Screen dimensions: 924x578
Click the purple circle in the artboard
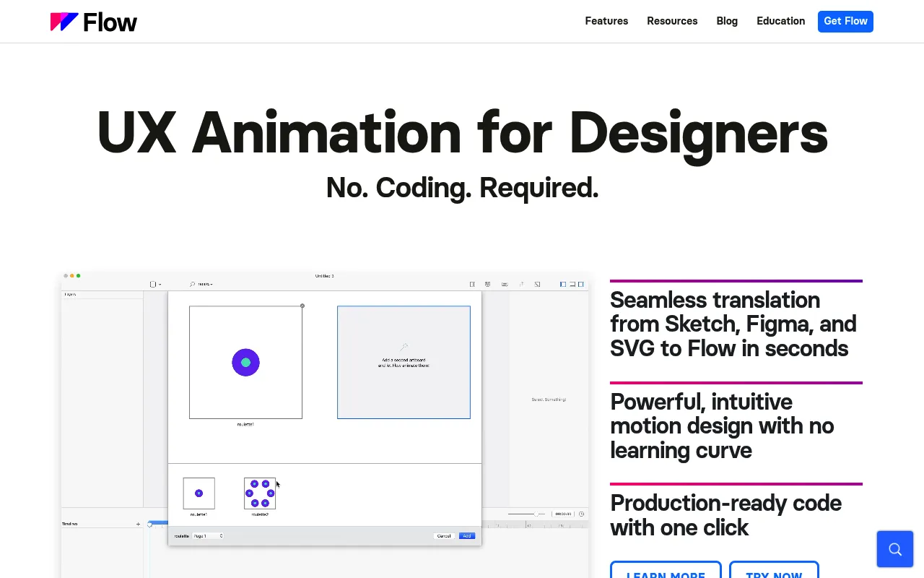pyautogui.click(x=245, y=363)
